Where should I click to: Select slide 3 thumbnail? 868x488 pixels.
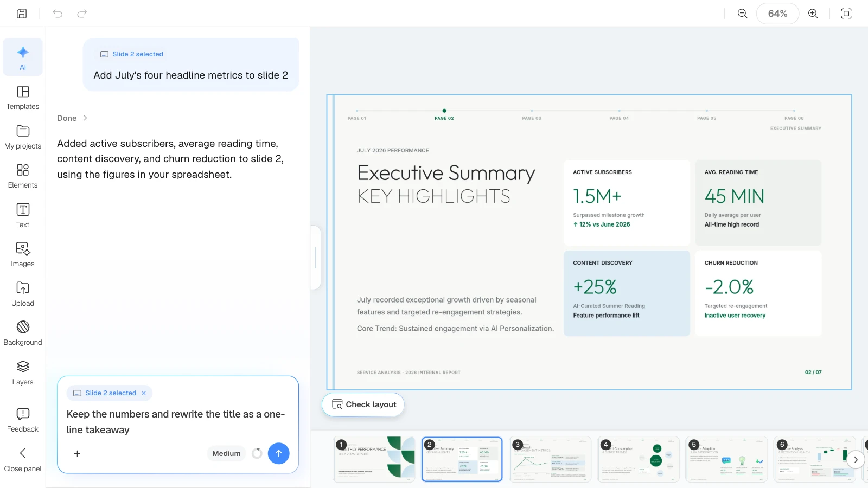tap(550, 459)
